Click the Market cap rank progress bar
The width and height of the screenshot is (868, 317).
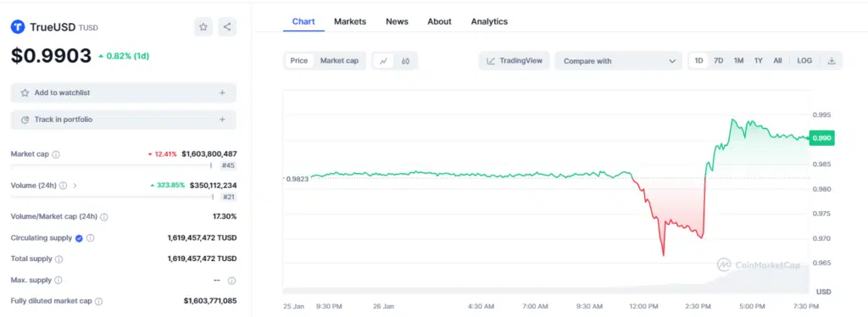112,165
